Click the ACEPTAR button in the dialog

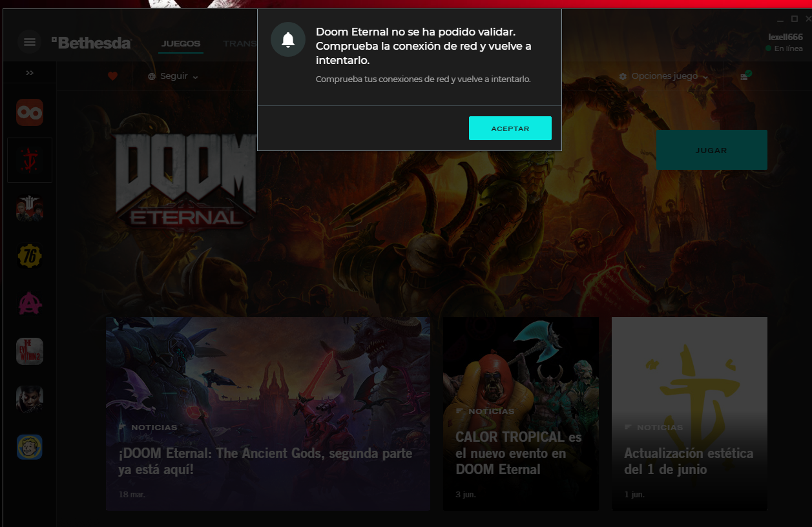point(510,128)
